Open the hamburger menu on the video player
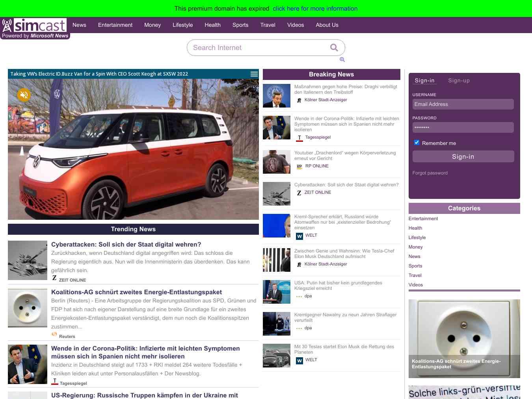 click(x=254, y=74)
